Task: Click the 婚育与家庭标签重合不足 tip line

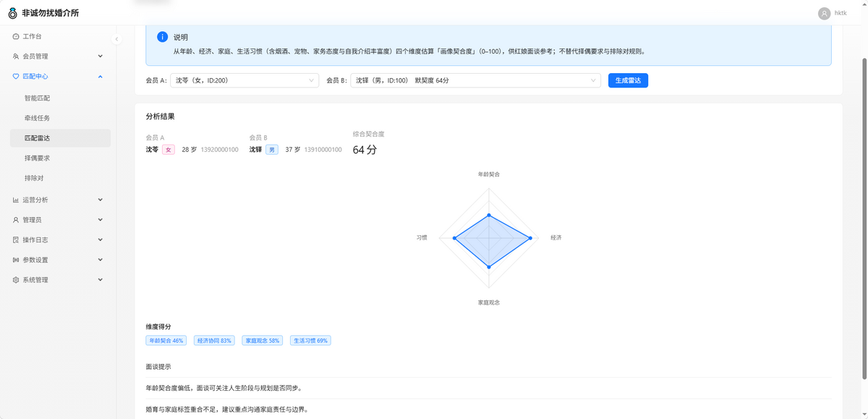Action: click(227, 410)
